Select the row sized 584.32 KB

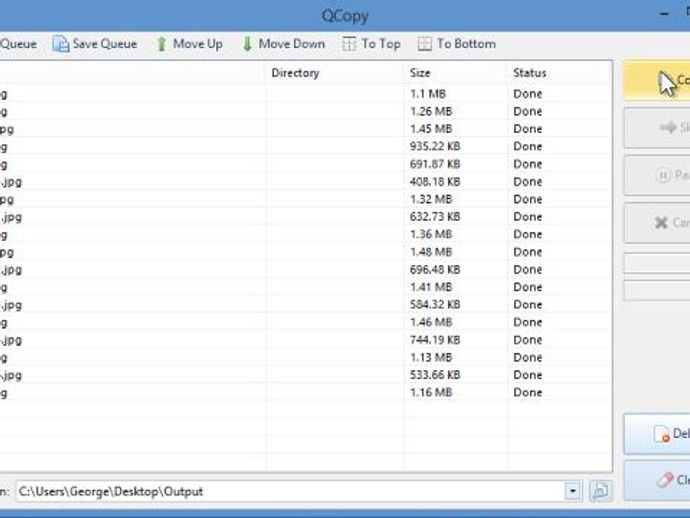pos(306,305)
